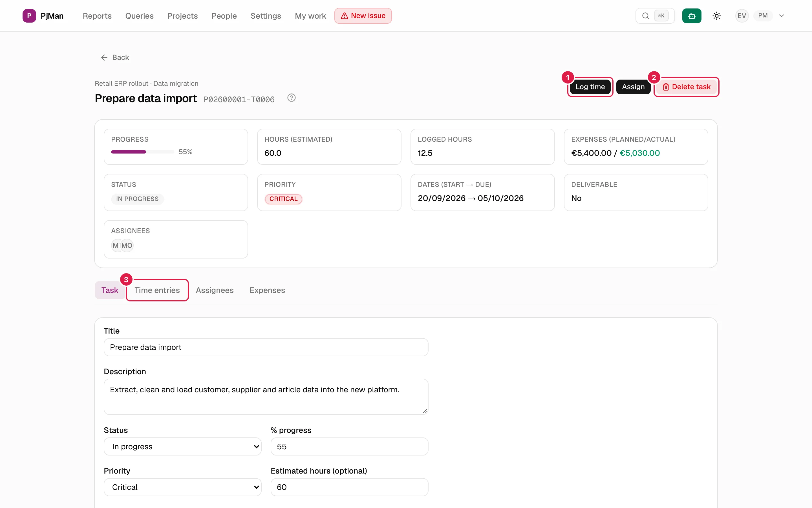Click the Title input field
Viewport: 812px width, 508px height.
[266, 347]
